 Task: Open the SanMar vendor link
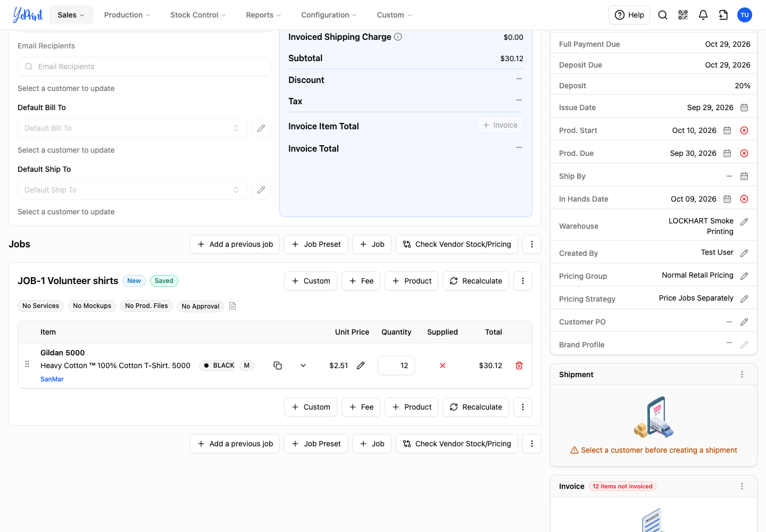[52, 379]
